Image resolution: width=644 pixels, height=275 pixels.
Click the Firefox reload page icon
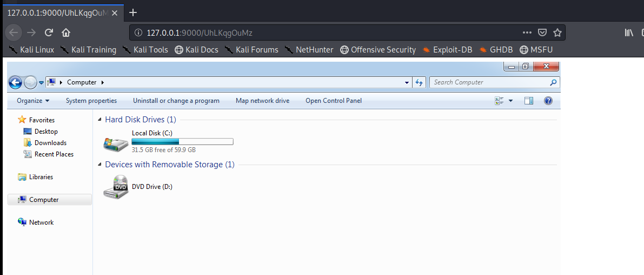[49, 32]
